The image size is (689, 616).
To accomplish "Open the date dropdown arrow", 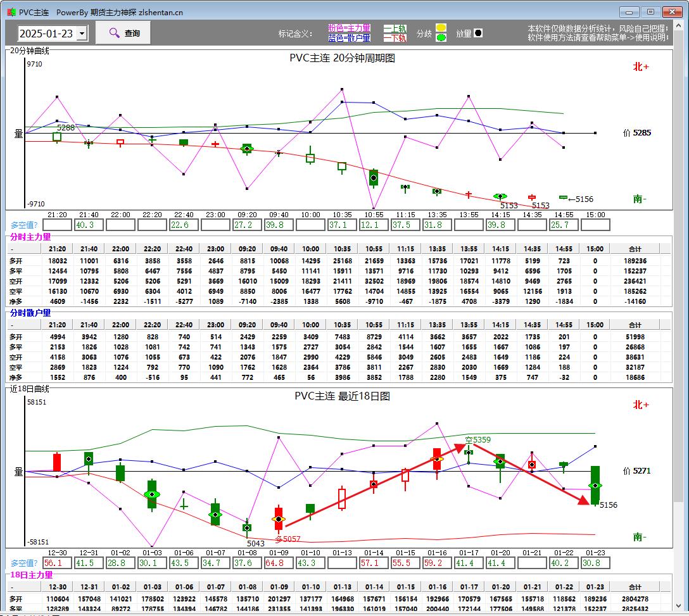I will (82, 34).
